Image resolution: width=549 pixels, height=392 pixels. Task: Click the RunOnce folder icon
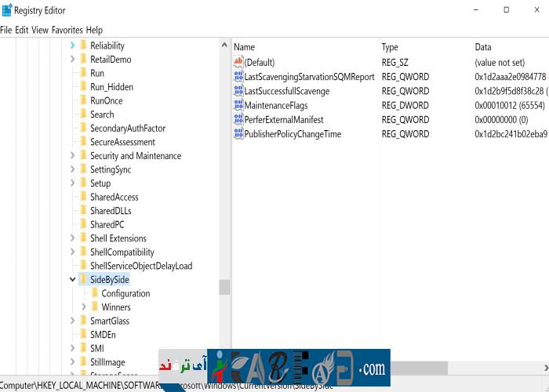tap(83, 100)
